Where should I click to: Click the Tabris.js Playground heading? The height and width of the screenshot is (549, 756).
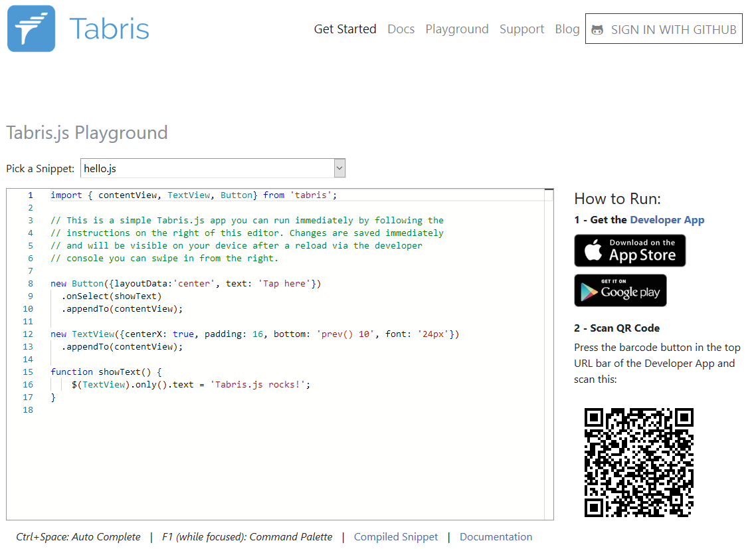tap(87, 133)
